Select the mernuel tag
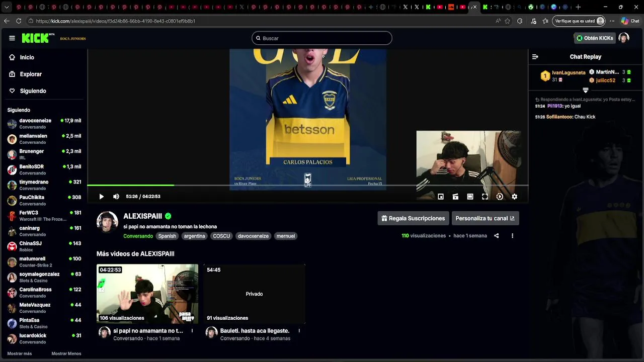Screen dimensions: 644x362 pyautogui.click(x=285, y=236)
